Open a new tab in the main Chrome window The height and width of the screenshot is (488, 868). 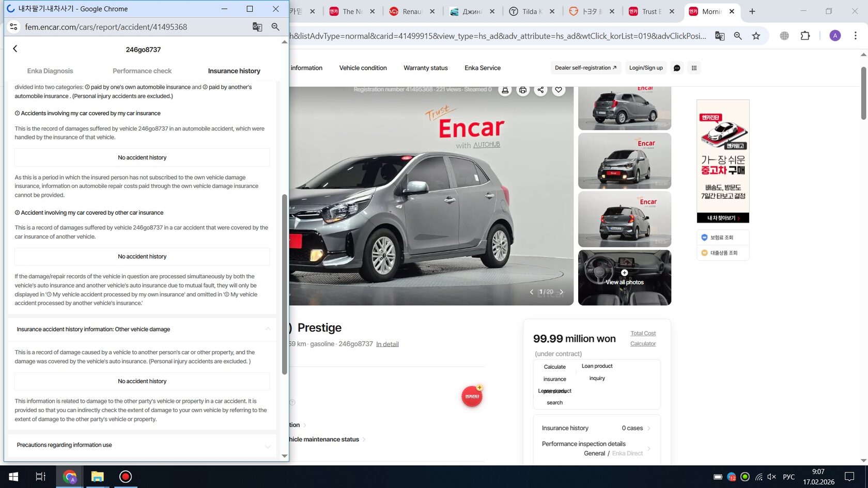(752, 11)
